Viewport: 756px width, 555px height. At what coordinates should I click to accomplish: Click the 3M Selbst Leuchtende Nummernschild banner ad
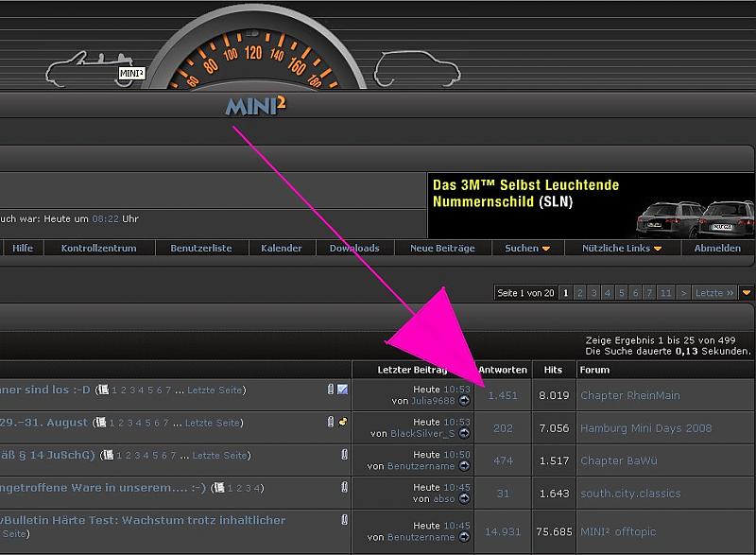pyautogui.click(x=591, y=204)
